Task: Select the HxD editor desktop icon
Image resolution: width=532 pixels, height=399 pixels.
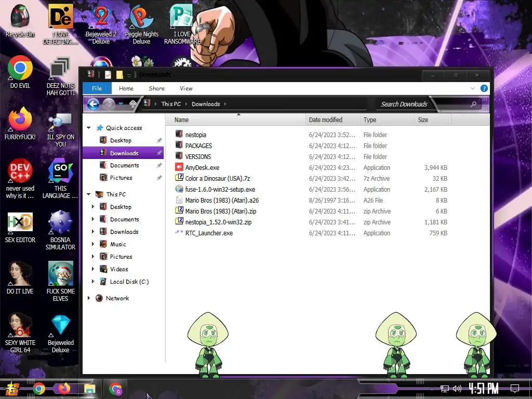Action: [x=20, y=228]
